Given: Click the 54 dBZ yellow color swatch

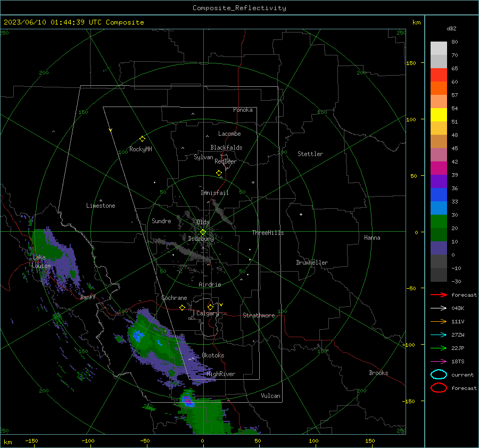Looking at the screenshot, I should [439, 115].
